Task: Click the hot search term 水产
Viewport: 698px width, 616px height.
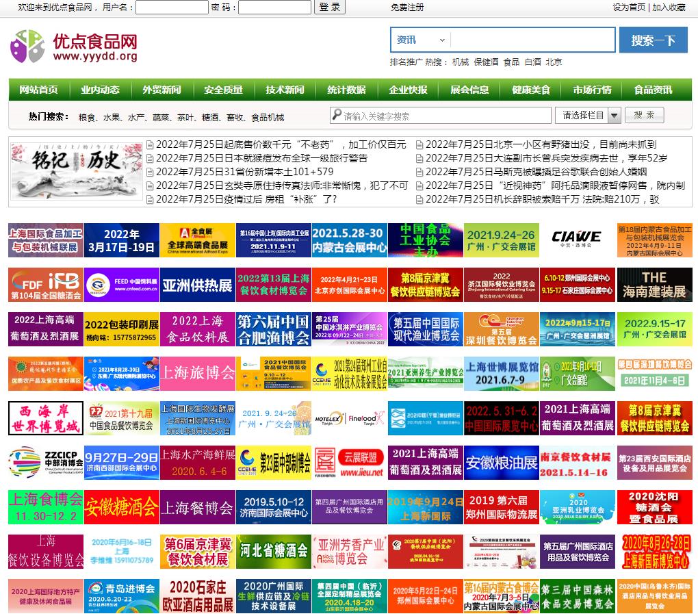Action: point(136,118)
